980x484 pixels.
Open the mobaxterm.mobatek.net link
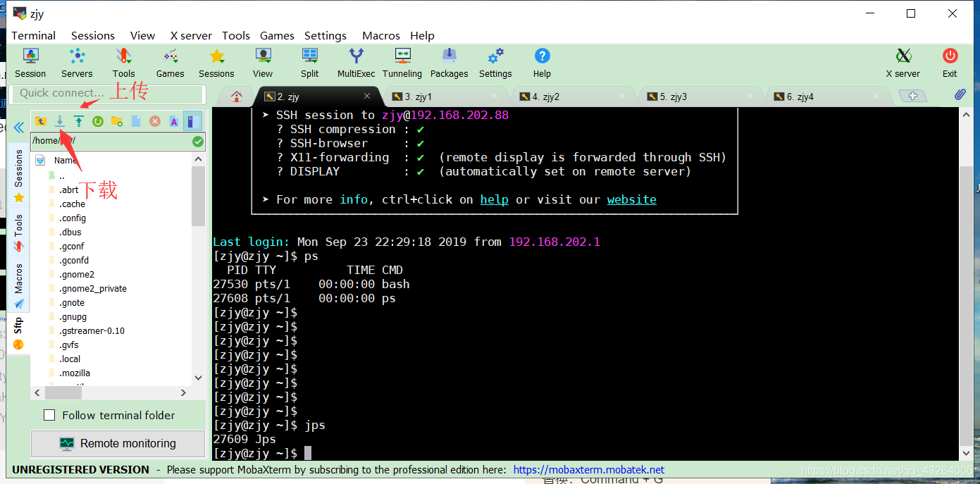pyautogui.click(x=588, y=469)
